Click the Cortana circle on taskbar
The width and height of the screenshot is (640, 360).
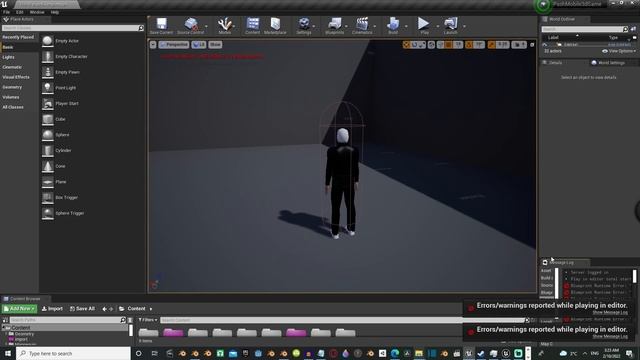[138, 353]
